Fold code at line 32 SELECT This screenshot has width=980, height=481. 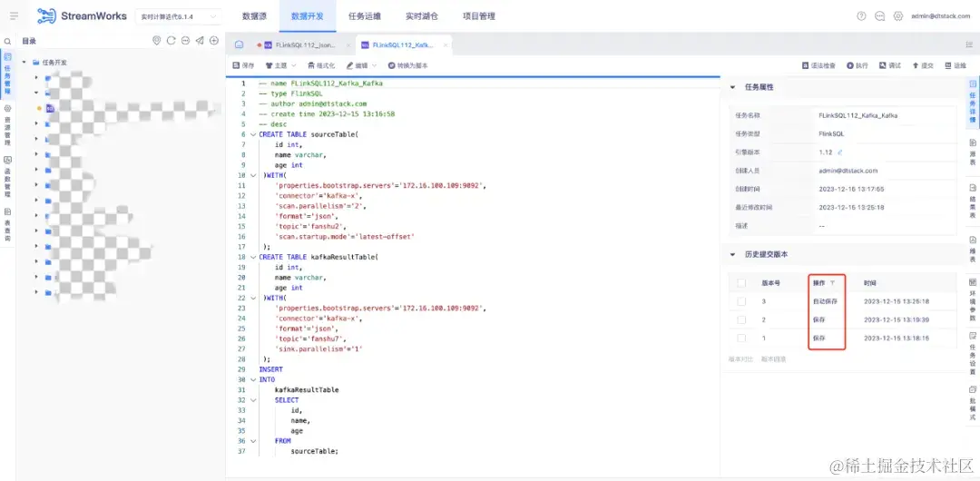(253, 400)
